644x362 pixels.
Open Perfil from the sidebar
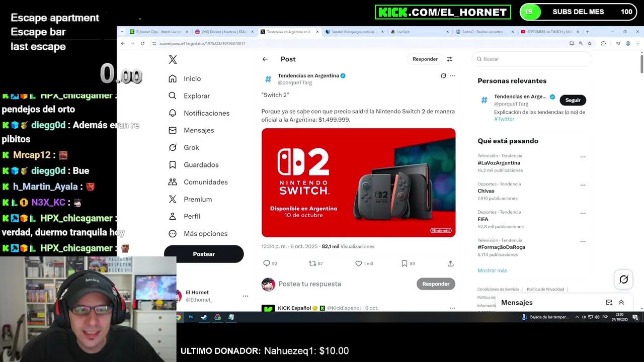pos(185,216)
